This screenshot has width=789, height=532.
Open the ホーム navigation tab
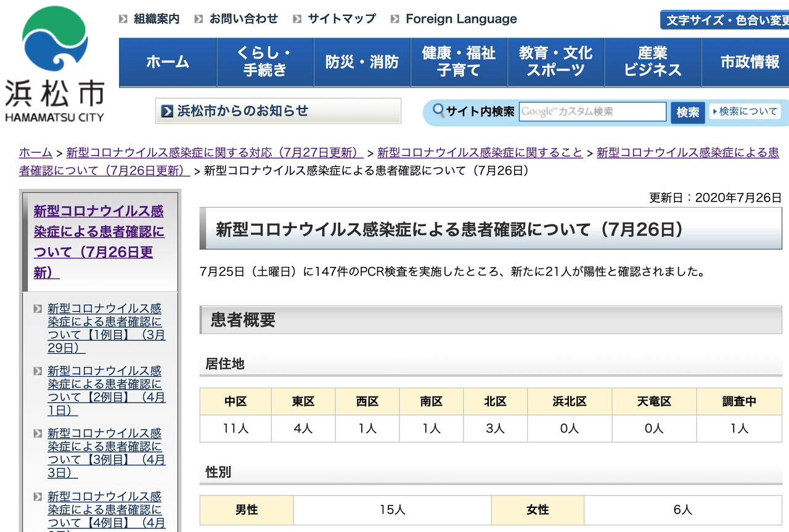click(168, 62)
